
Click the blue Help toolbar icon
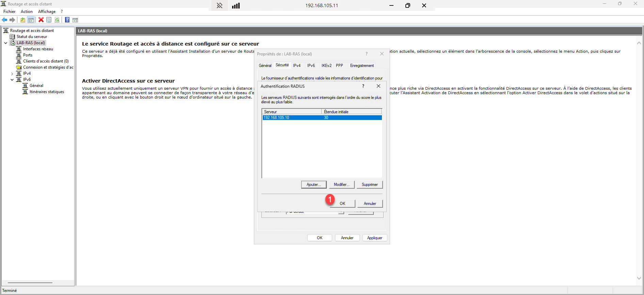[67, 20]
